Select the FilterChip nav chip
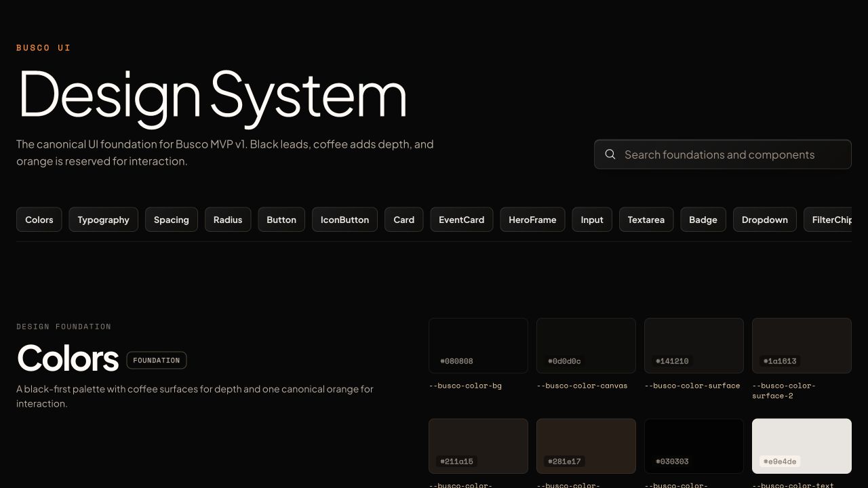Screen dimensions: 868x488 [827, 220]
